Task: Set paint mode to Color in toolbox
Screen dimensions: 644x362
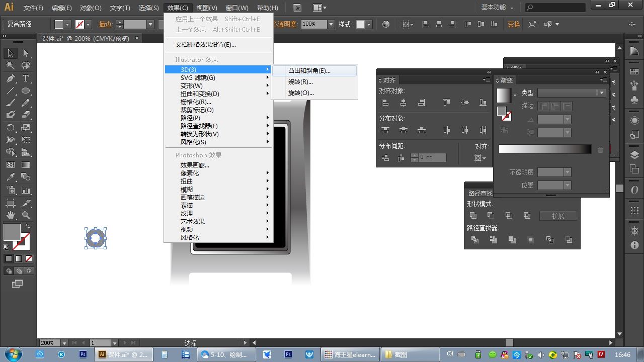Action: tap(9, 259)
